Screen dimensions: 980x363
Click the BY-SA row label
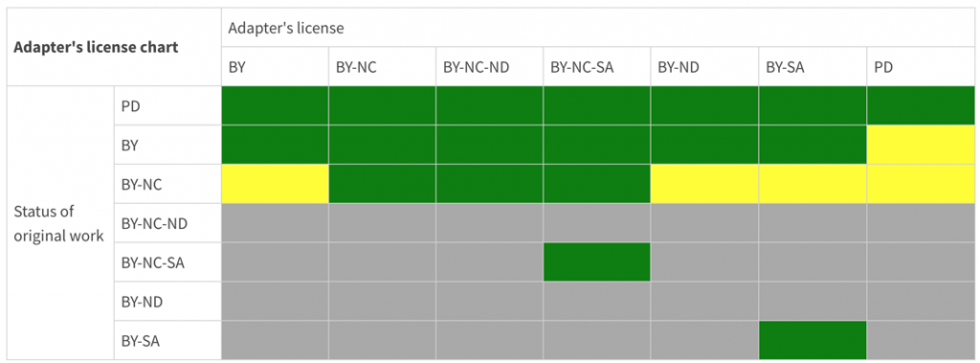[x=167, y=340]
